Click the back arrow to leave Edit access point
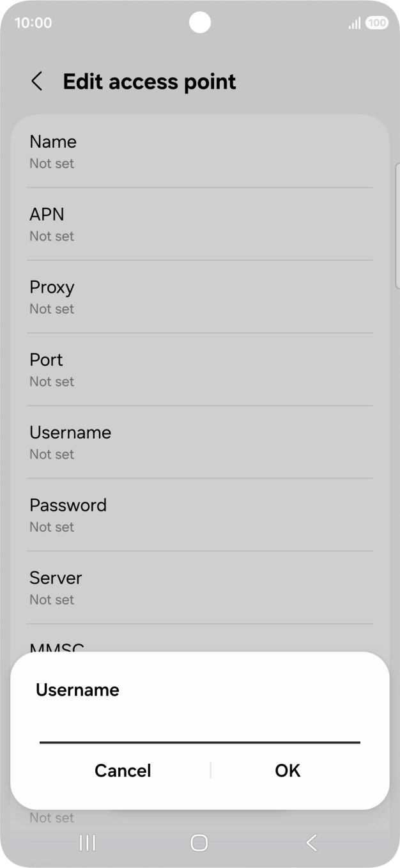Image resolution: width=400 pixels, height=868 pixels. click(x=36, y=81)
